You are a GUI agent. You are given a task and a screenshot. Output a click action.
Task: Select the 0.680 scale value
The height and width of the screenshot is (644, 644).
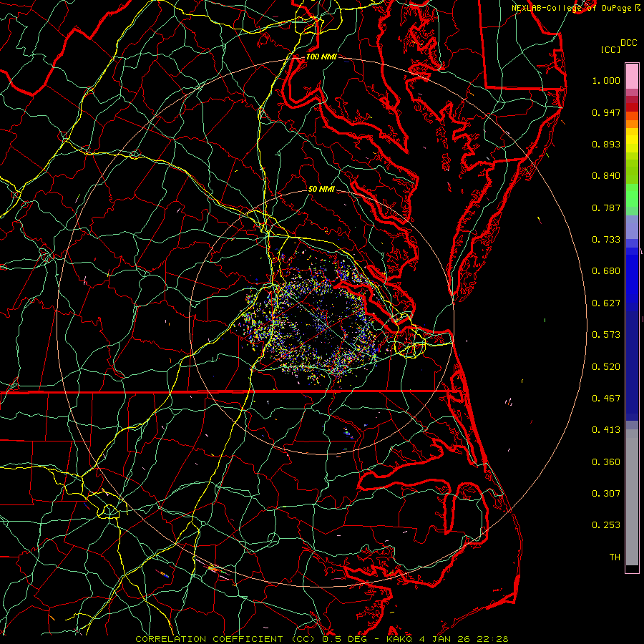point(606,271)
